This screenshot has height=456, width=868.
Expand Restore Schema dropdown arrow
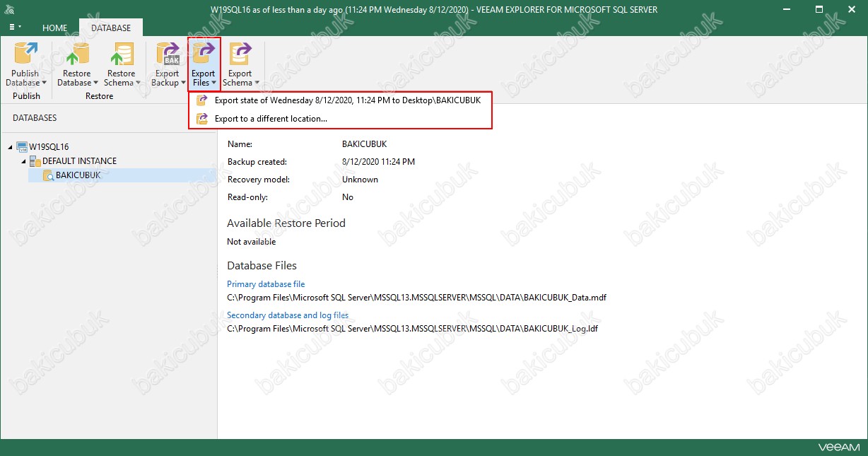(138, 83)
